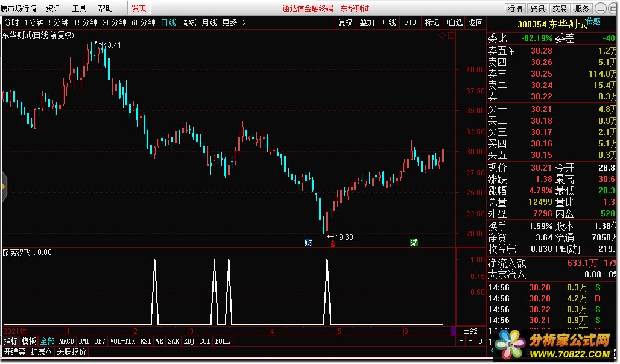
Task: Apply the RSI indicator
Action: click(x=145, y=341)
